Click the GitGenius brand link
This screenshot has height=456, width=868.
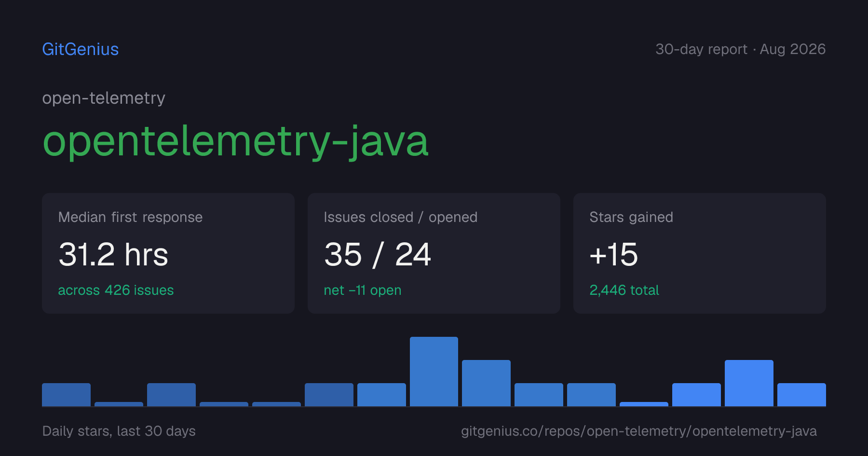click(x=81, y=49)
